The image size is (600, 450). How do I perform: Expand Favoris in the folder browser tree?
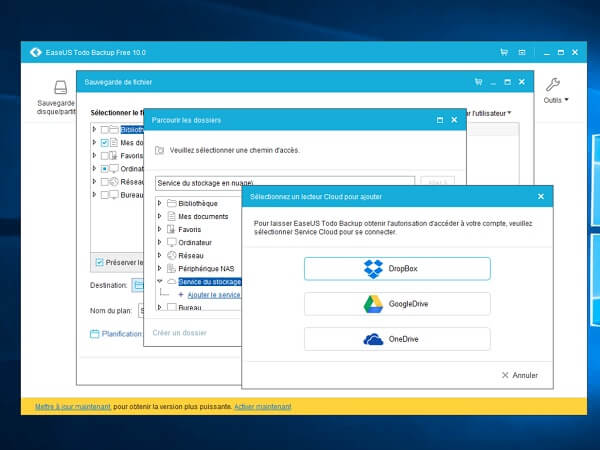(x=160, y=229)
